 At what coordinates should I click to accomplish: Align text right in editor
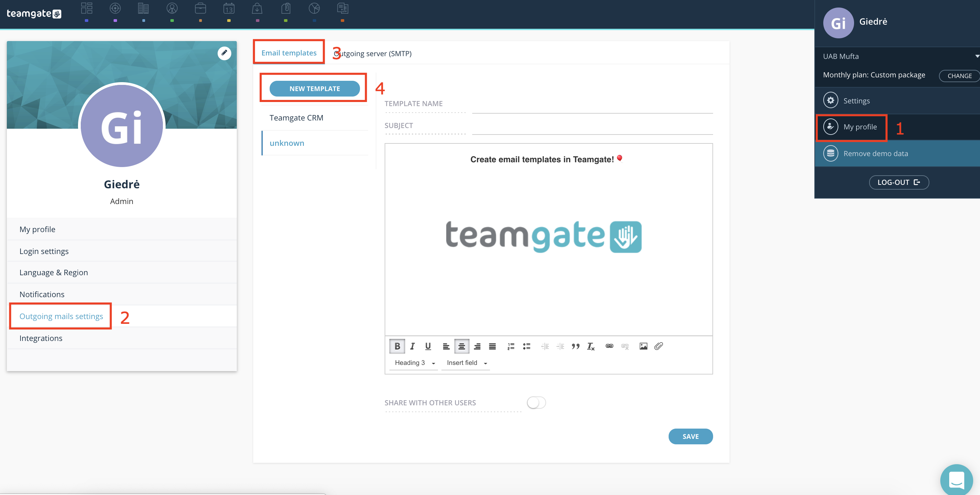click(x=477, y=346)
